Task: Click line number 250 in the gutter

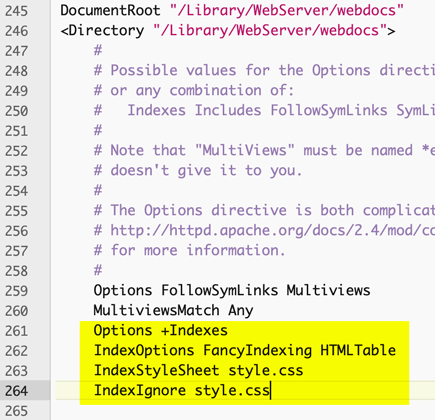Action: pyautogui.click(x=16, y=111)
